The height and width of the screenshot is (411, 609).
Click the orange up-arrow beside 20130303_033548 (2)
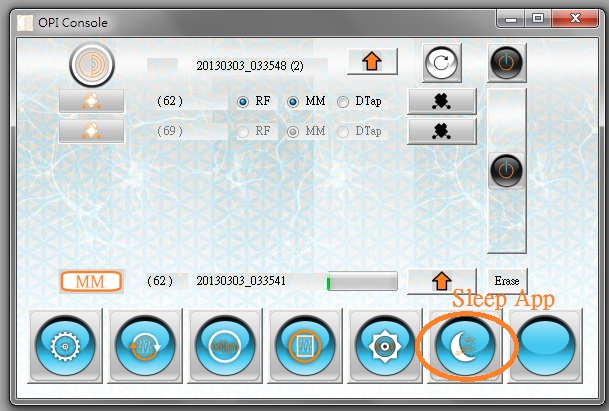pyautogui.click(x=372, y=61)
